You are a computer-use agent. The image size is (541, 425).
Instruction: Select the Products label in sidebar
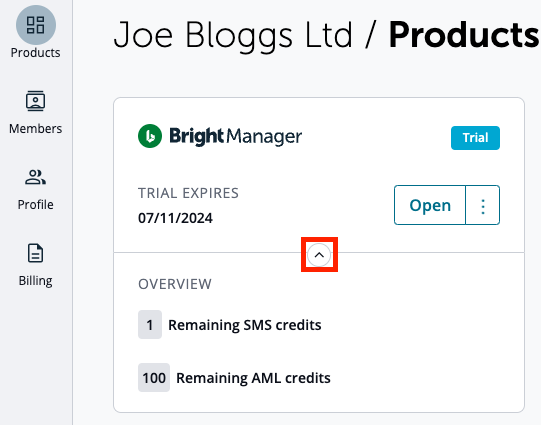tap(36, 53)
